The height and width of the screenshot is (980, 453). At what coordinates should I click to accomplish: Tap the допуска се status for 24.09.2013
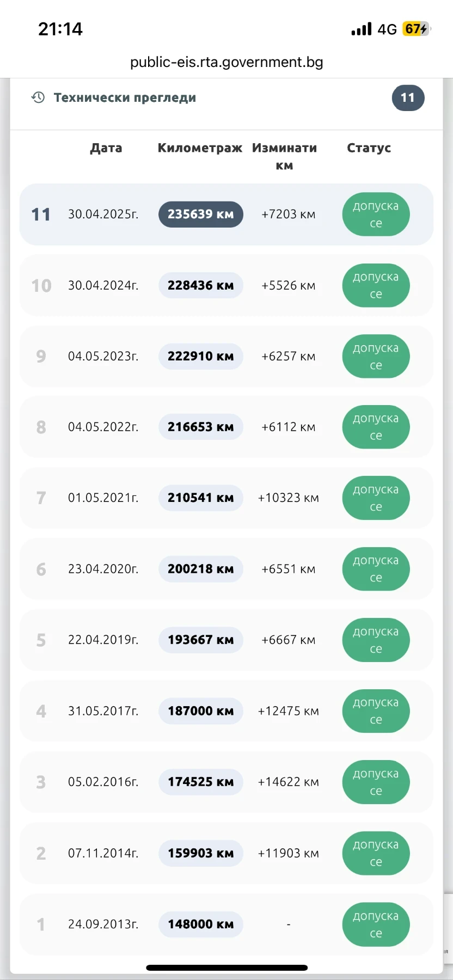pyautogui.click(x=376, y=924)
